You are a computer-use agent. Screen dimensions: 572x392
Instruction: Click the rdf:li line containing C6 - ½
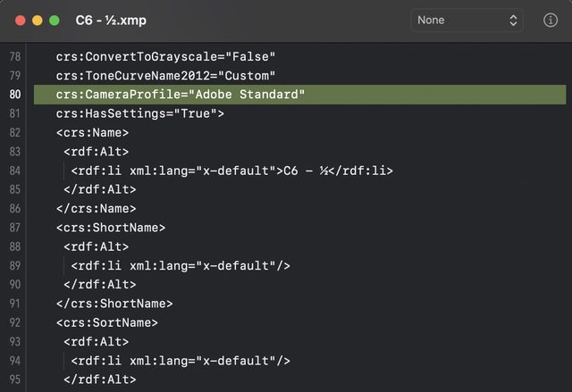(231, 171)
